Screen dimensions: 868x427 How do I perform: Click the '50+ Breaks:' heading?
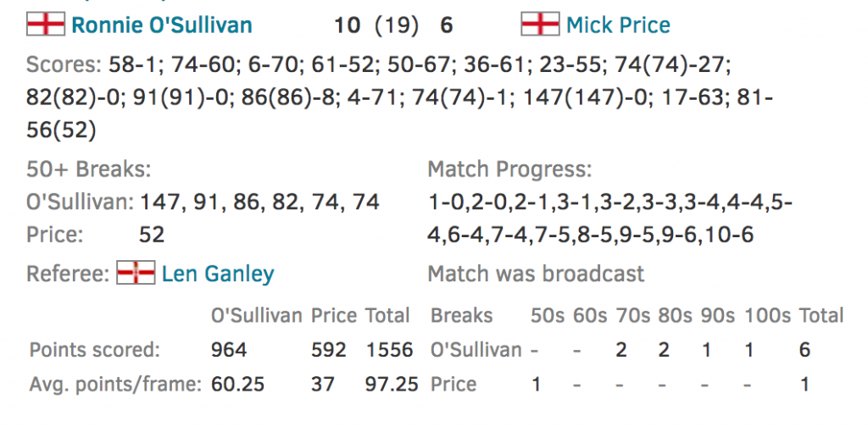tap(88, 169)
